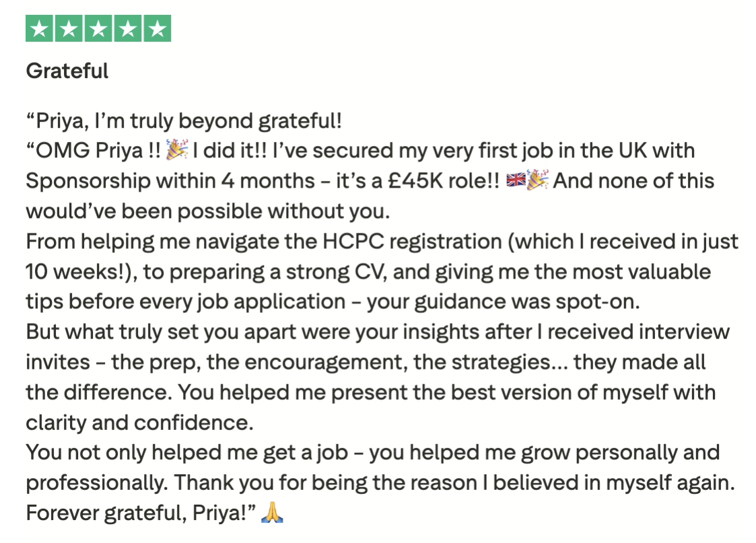Click the bold "Grateful" review title
This screenshot has width=756, height=543.
click(x=67, y=71)
